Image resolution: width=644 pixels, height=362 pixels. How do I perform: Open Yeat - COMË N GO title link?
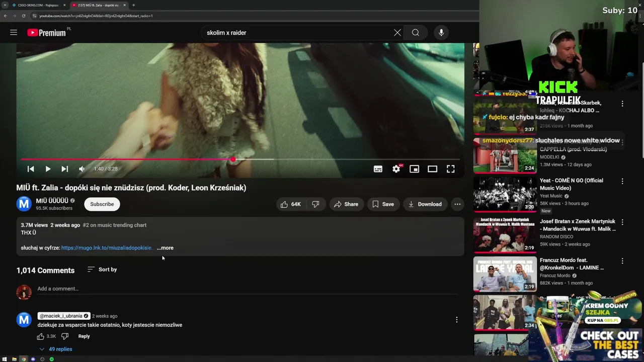(x=572, y=184)
